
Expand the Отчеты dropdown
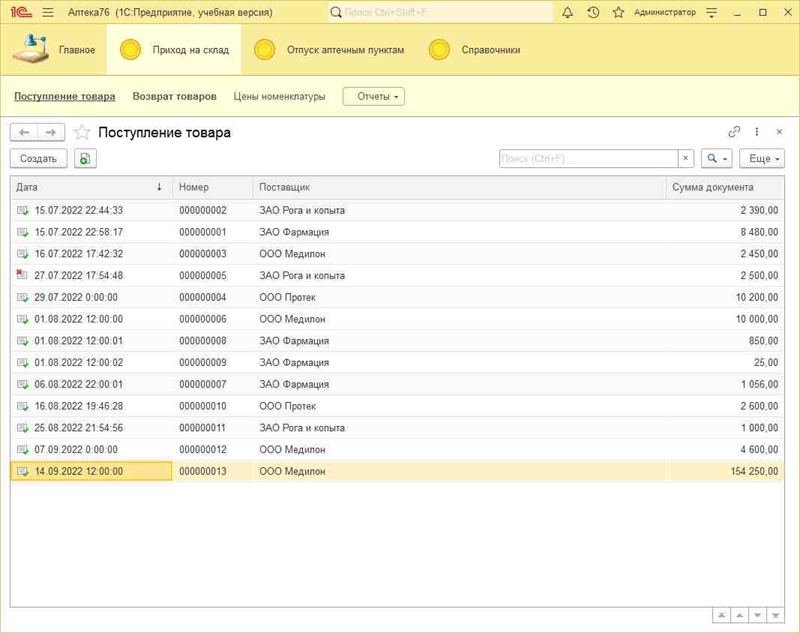tap(374, 96)
